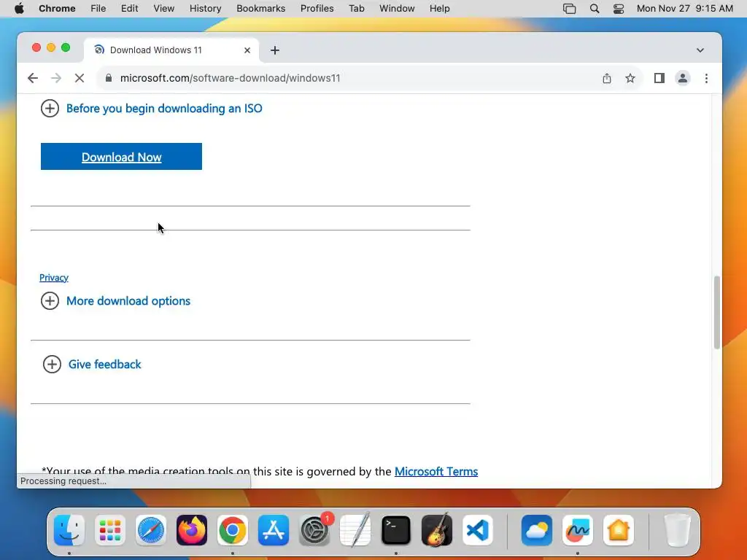Viewport: 747px width, 560px height.
Task: Open Launchpad from the Dock
Action: pos(110,530)
